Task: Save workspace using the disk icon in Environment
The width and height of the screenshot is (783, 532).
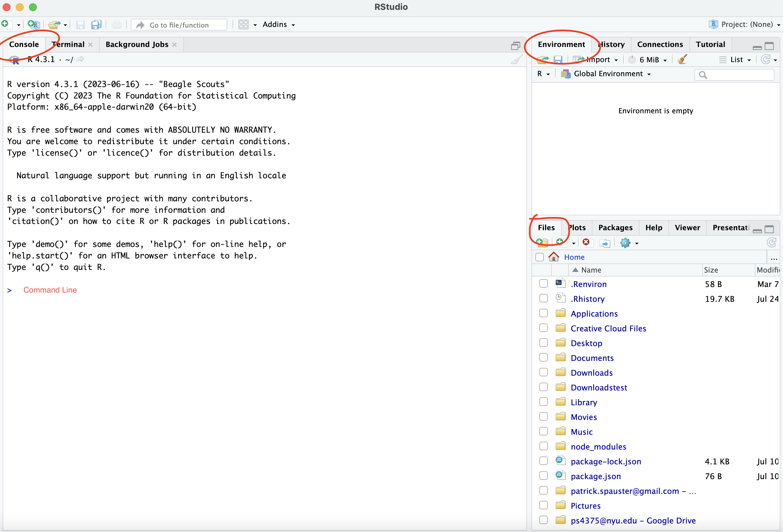Action: point(558,59)
